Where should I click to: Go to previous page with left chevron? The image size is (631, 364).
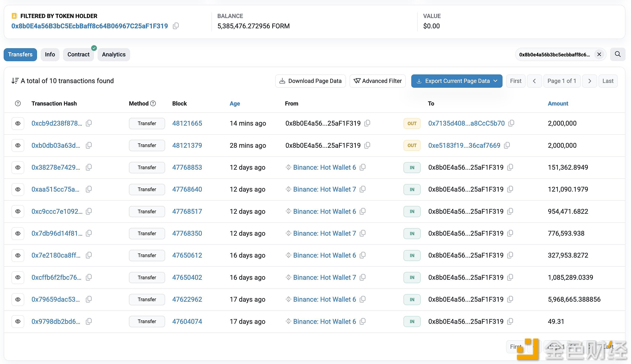click(x=534, y=81)
